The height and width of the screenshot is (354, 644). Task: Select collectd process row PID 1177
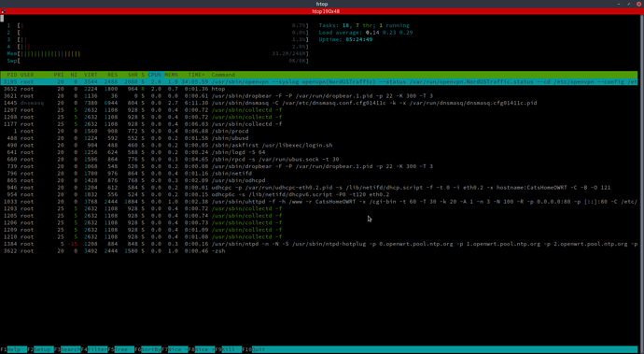[318, 124]
